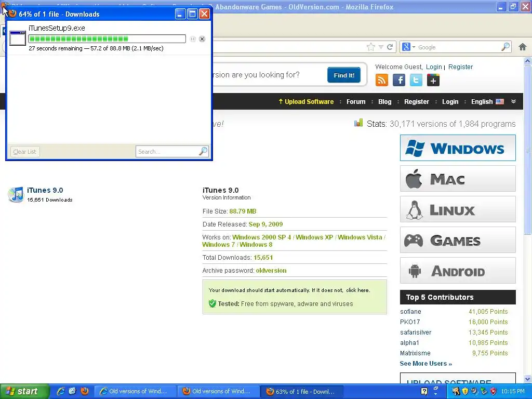This screenshot has width=532, height=399.
Task: Click the Google plus share icon
Action: click(433, 81)
